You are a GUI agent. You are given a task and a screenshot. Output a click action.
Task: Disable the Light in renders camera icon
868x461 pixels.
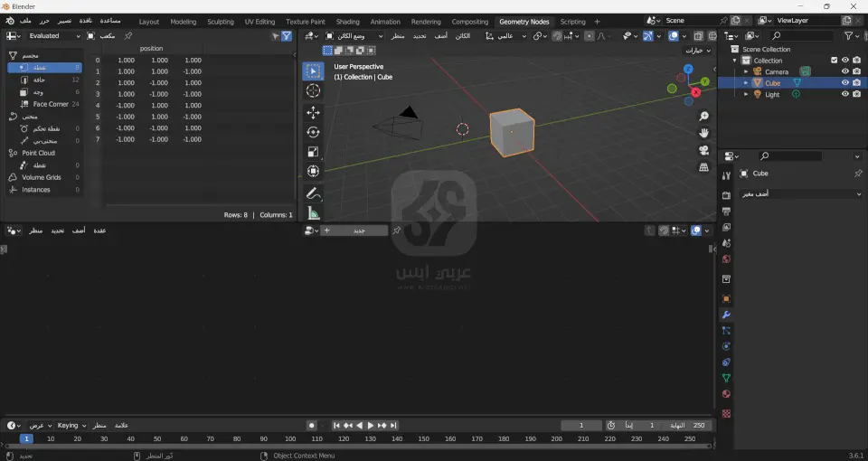click(857, 94)
